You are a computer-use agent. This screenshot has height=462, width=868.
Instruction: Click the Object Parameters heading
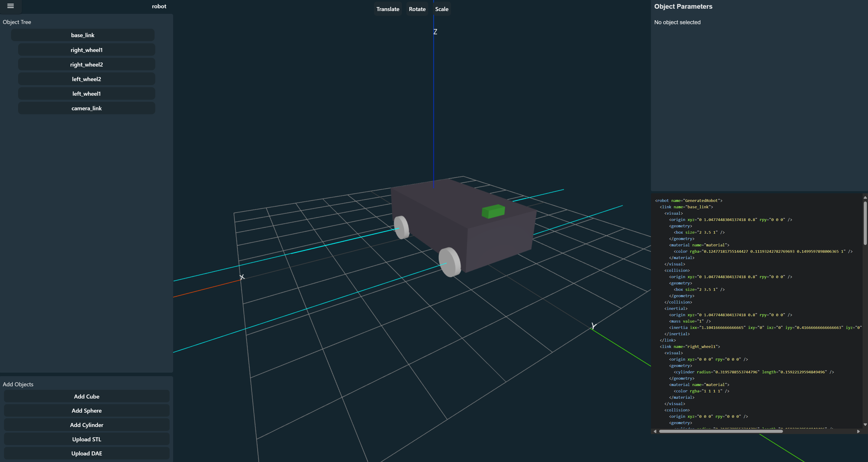point(683,6)
